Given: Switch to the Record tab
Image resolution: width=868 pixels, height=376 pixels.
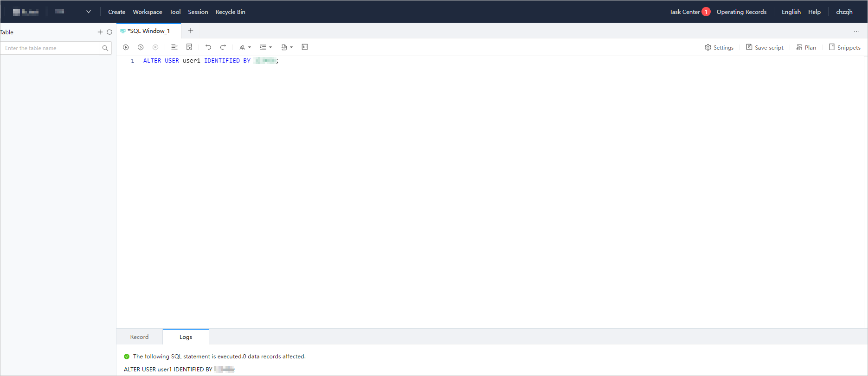Looking at the screenshot, I should click(139, 337).
